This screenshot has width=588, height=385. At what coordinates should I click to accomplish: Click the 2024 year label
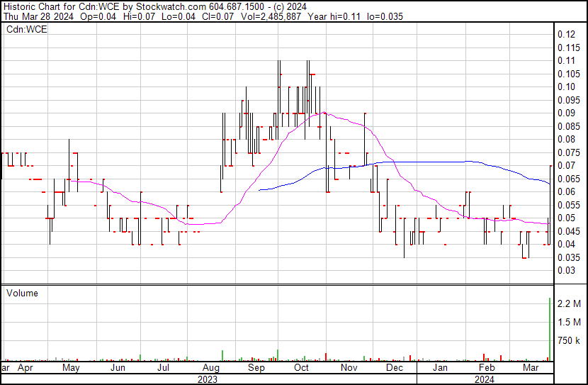484,379
